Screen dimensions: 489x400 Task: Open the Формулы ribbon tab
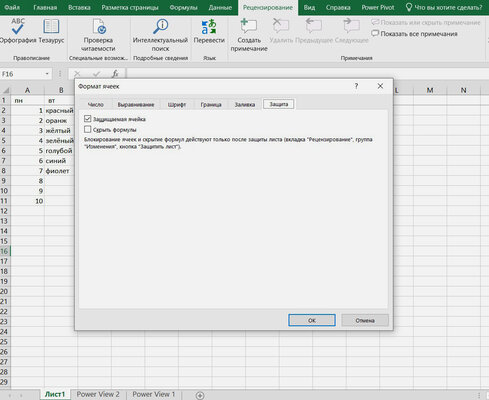(183, 7)
